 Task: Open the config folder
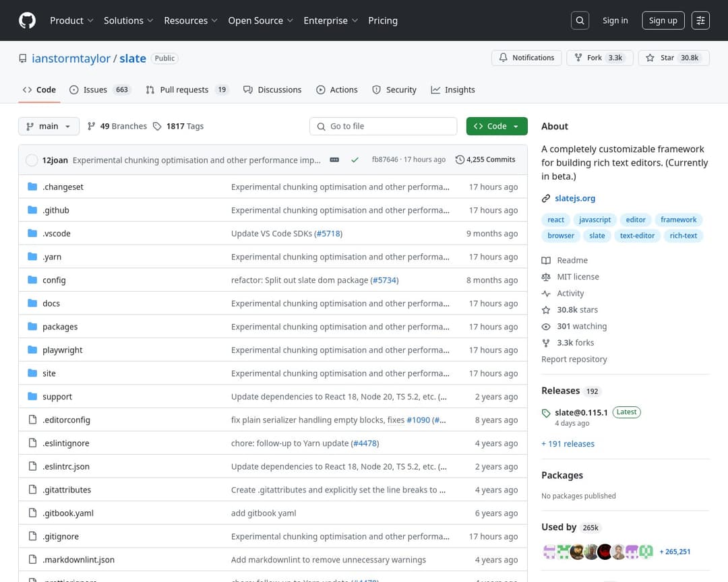[x=54, y=280]
